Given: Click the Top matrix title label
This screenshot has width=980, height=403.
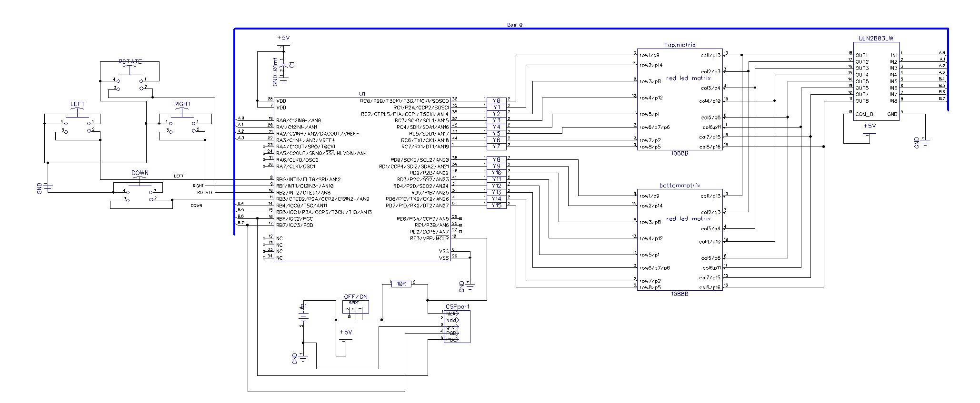Looking at the screenshot, I should [680, 45].
